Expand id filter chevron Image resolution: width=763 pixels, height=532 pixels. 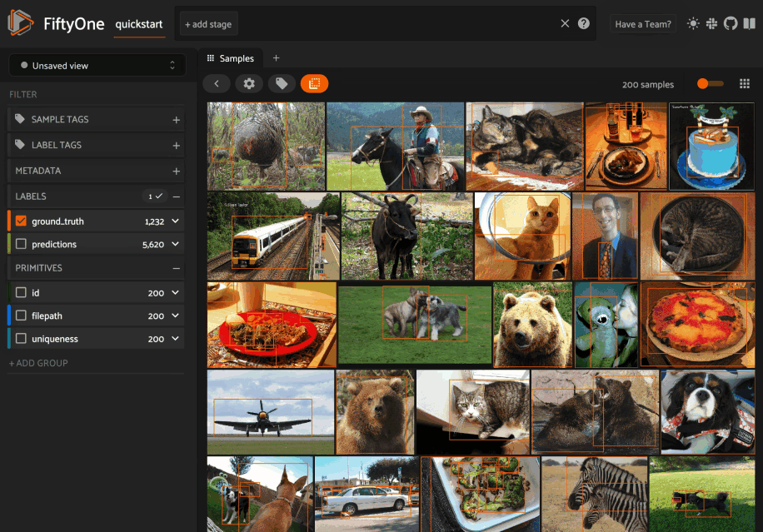(x=175, y=293)
